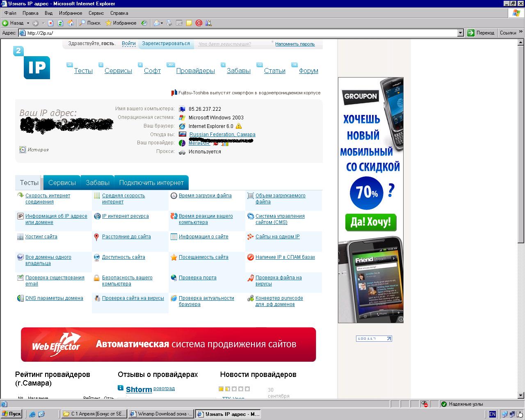This screenshot has width=525, height=420.
Task: Click the WebEffector red banner
Action: tap(169, 345)
